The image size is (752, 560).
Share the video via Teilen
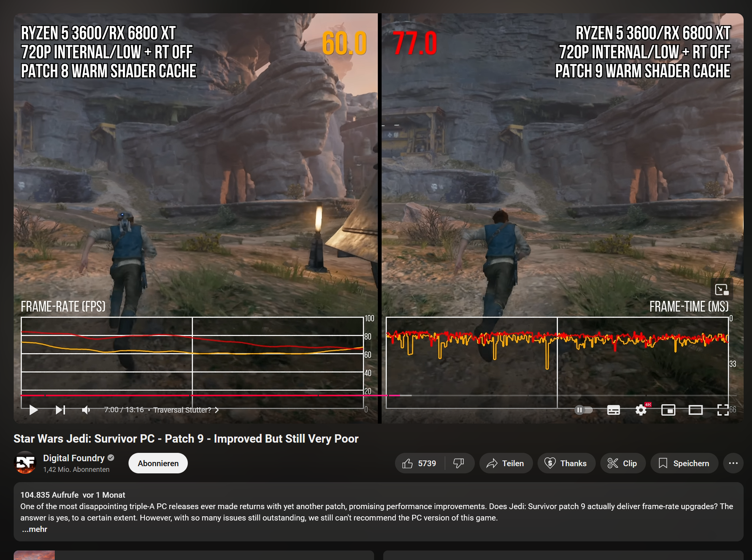coord(505,464)
